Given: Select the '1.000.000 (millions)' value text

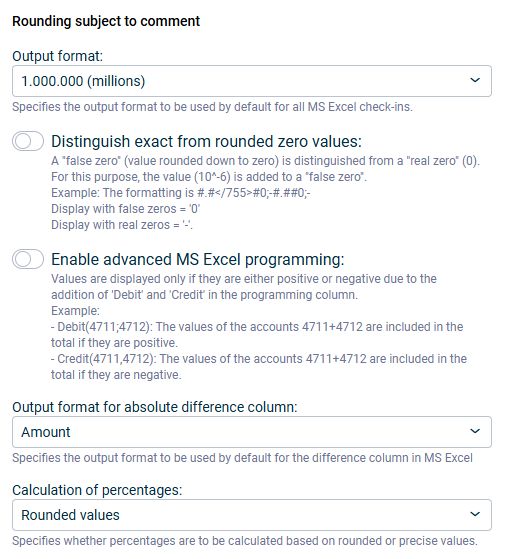Looking at the screenshot, I should (83, 81).
